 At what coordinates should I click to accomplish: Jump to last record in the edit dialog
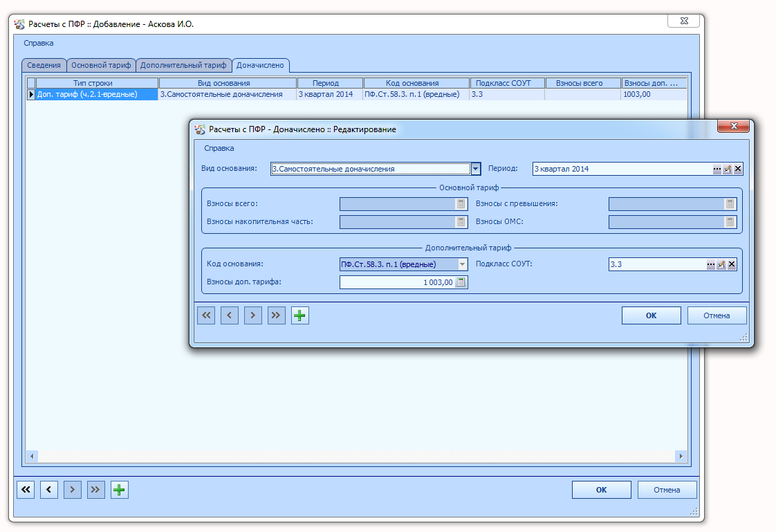click(276, 315)
